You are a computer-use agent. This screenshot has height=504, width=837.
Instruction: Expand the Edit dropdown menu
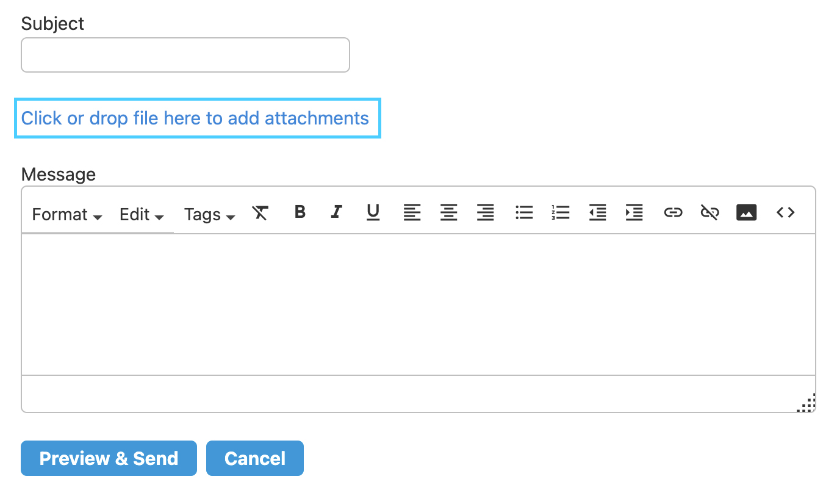142,215
